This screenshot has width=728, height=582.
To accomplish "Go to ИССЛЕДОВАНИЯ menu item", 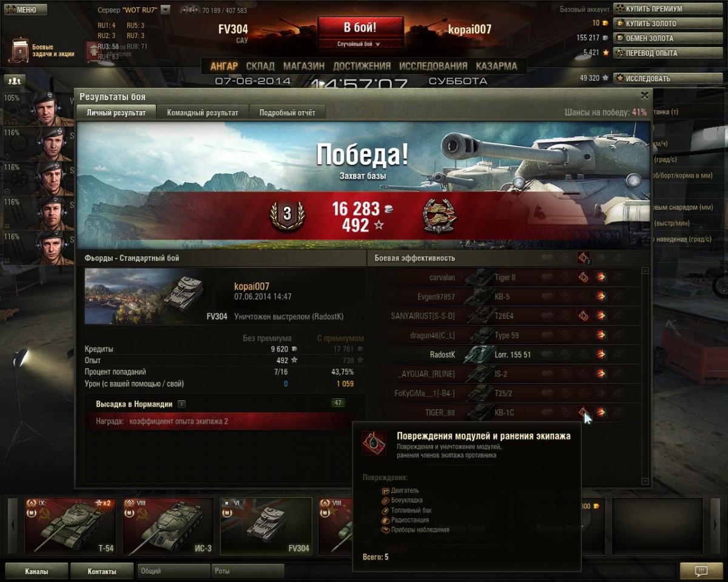I will pos(433,66).
